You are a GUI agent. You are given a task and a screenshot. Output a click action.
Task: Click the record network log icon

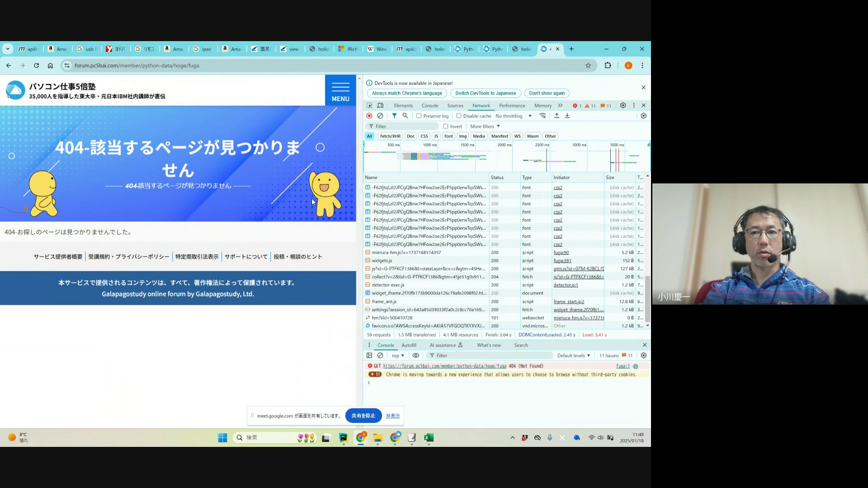369,116
